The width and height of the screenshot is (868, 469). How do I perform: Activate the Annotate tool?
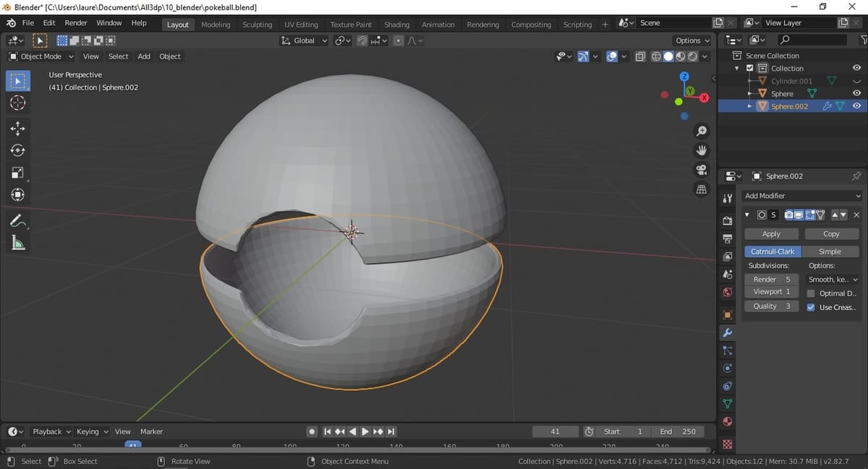click(x=18, y=221)
